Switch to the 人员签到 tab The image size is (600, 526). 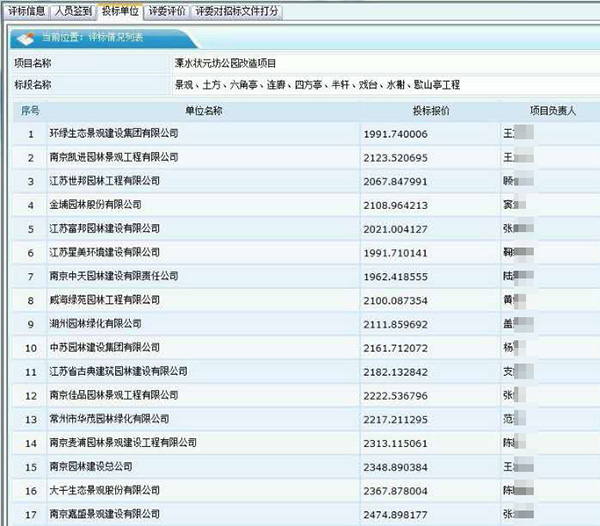pyautogui.click(x=75, y=12)
